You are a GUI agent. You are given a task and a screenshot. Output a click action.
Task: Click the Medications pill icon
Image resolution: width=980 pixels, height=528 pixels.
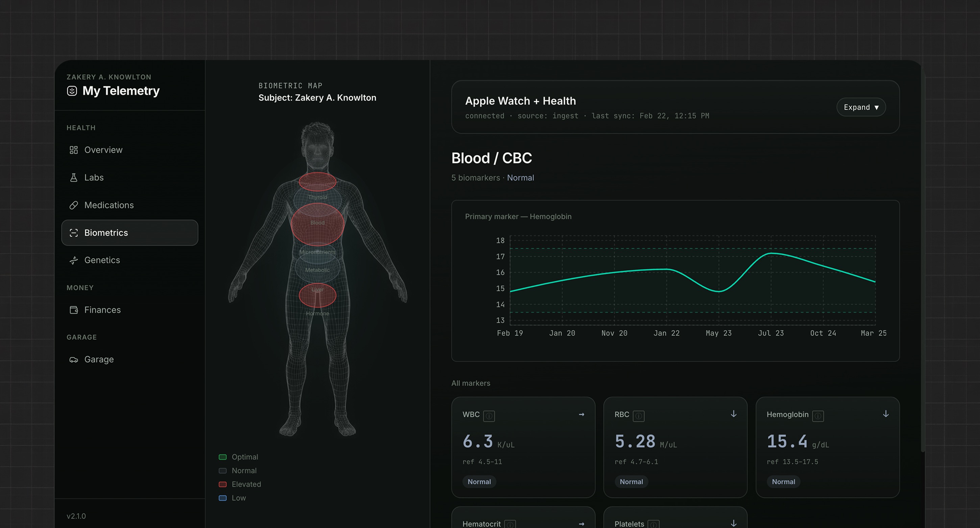coord(74,205)
